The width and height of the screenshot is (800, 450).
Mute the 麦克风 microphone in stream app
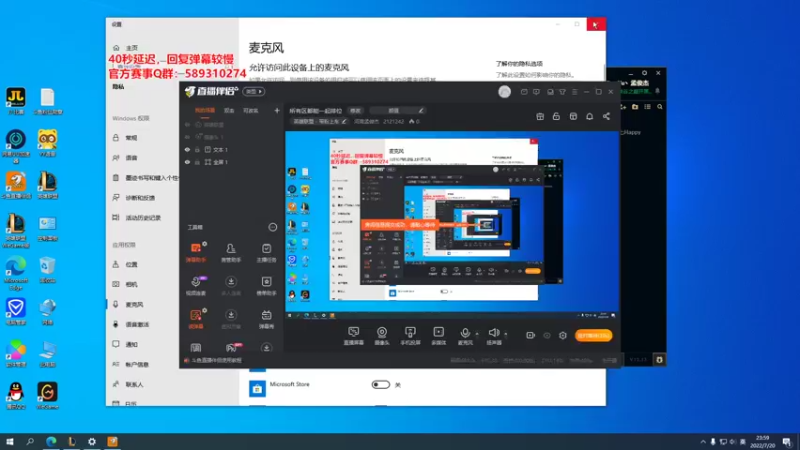coord(465,335)
